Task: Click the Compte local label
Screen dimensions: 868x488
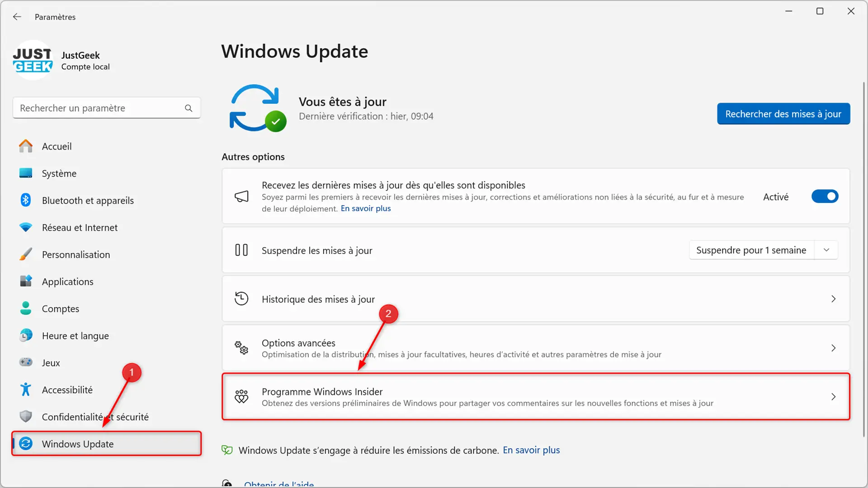Action: click(x=85, y=66)
